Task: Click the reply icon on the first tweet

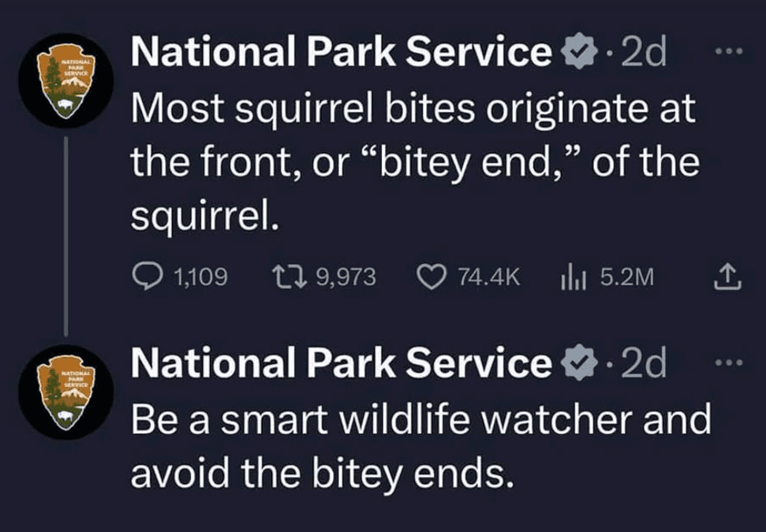Action: pos(148,276)
